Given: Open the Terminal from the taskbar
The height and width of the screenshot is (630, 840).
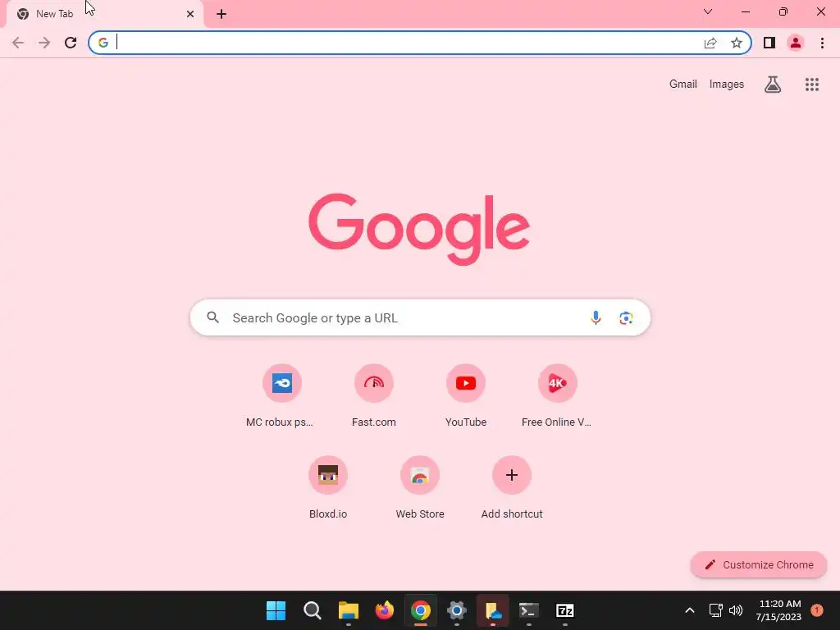Looking at the screenshot, I should (529, 610).
